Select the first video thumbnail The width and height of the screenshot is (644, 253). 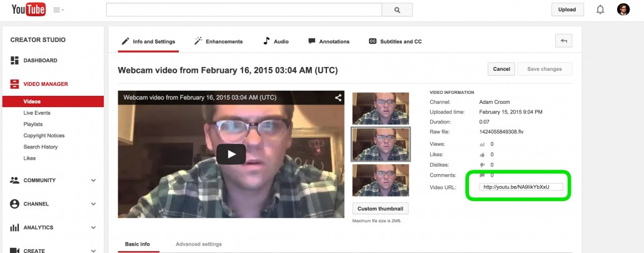coord(381,108)
